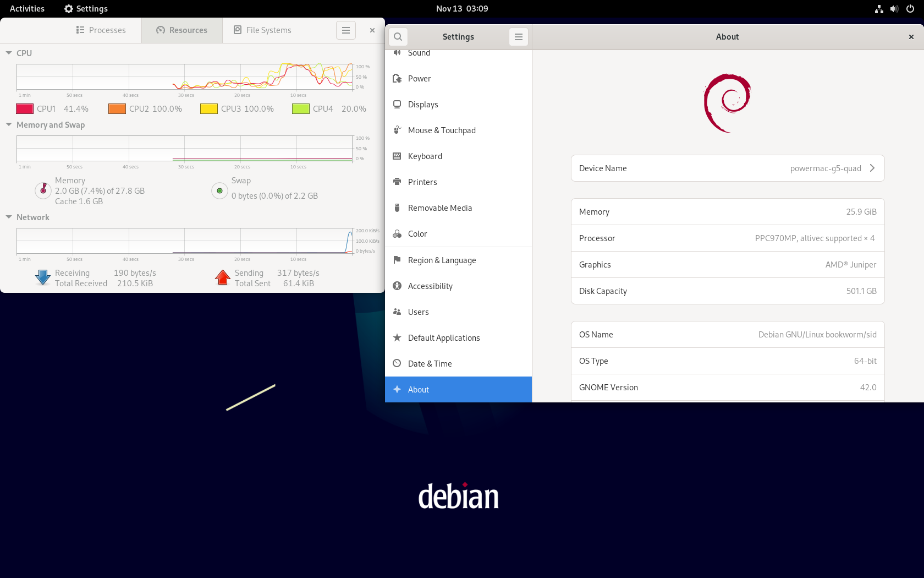
Task: Select Default Applications in Settings sidebar
Action: point(458,338)
